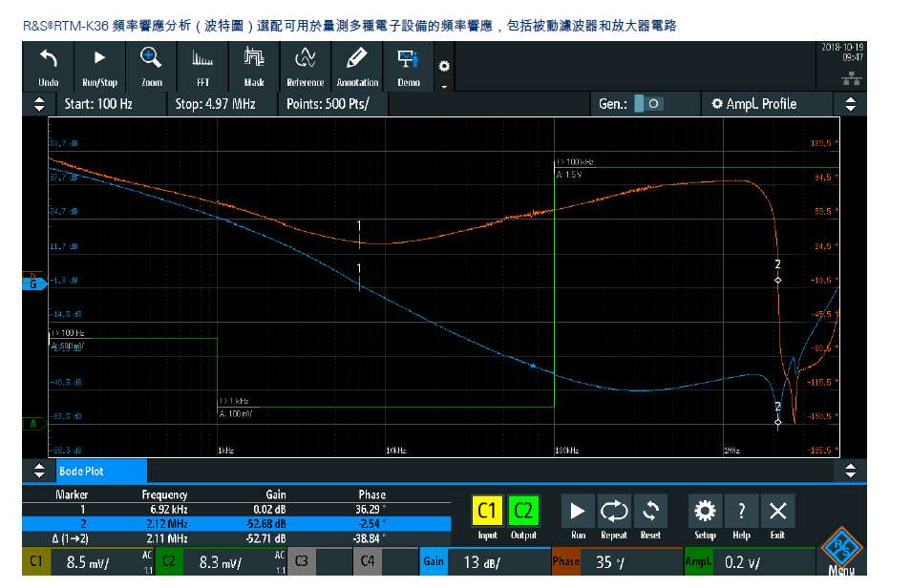Open the R&S Menu button
Screen dimensions: 911x588
tap(841, 552)
